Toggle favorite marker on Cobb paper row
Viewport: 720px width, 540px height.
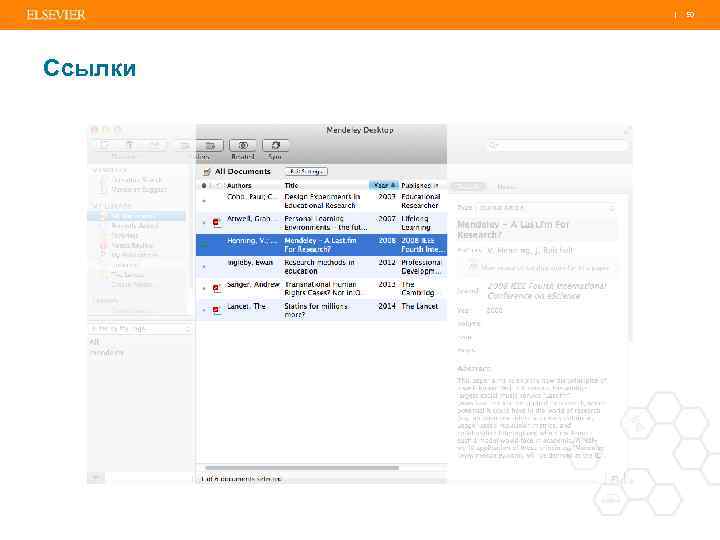click(x=204, y=201)
